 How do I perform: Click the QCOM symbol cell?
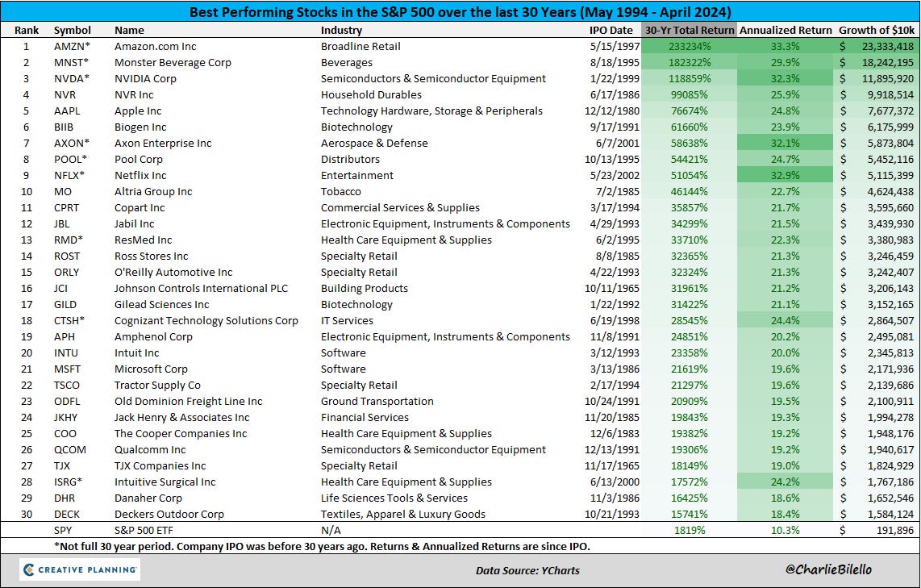pyautogui.click(x=70, y=450)
